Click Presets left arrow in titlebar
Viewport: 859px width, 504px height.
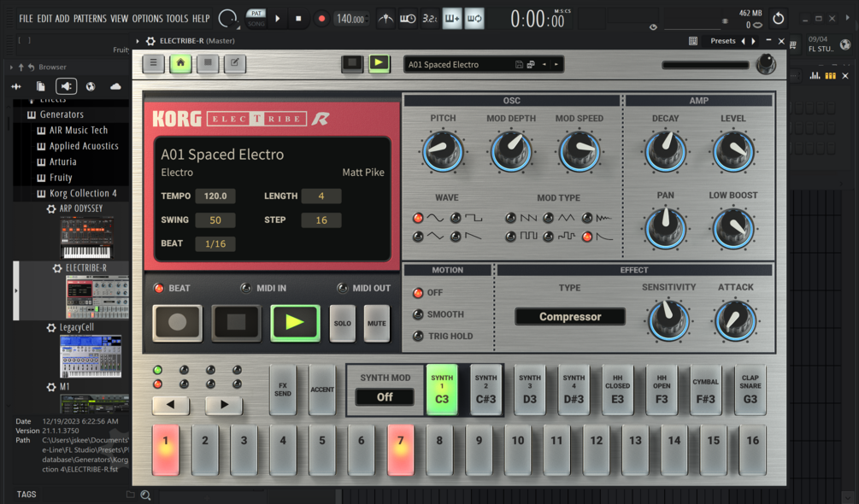tap(744, 41)
